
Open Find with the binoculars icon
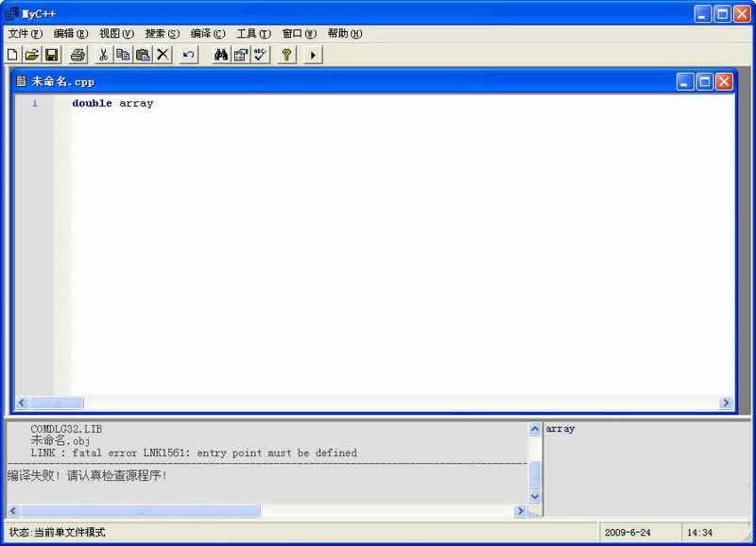click(221, 55)
